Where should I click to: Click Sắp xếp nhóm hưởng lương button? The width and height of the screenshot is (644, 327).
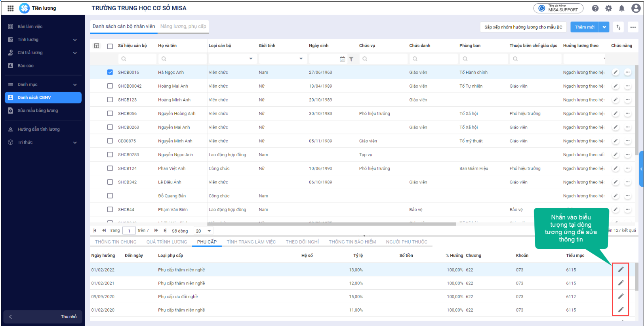pyautogui.click(x=523, y=27)
